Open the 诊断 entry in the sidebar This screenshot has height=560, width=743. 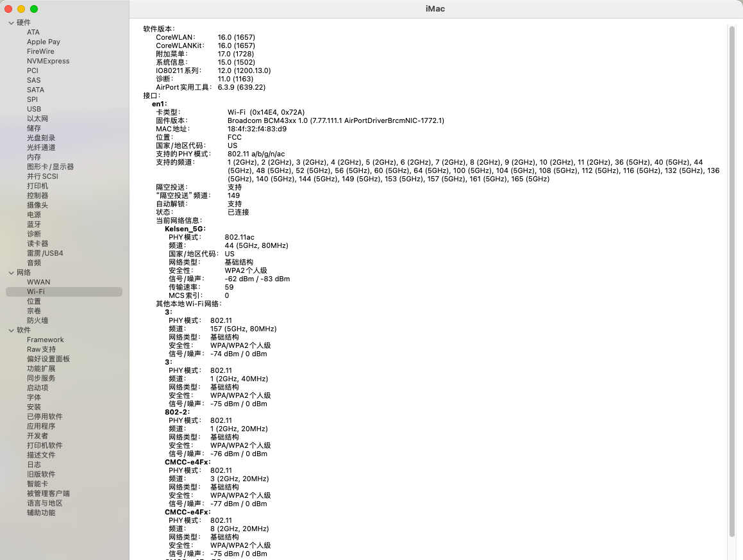34,234
